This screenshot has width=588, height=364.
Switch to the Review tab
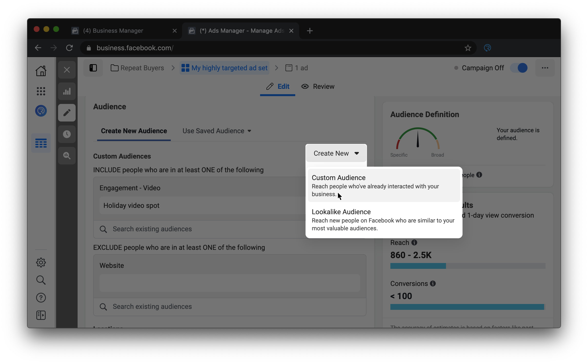(x=318, y=87)
